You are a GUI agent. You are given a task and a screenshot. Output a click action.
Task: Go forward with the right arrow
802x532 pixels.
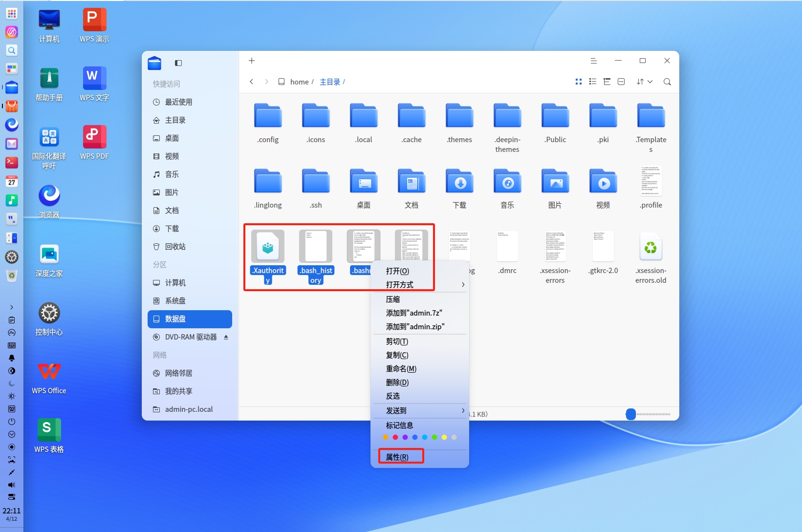pyautogui.click(x=266, y=82)
